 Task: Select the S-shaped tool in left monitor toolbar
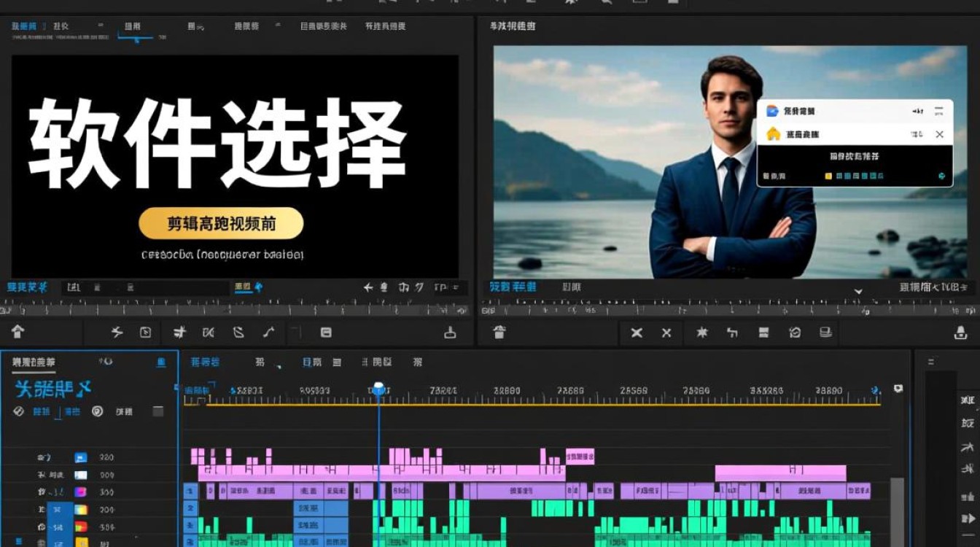coord(238,333)
